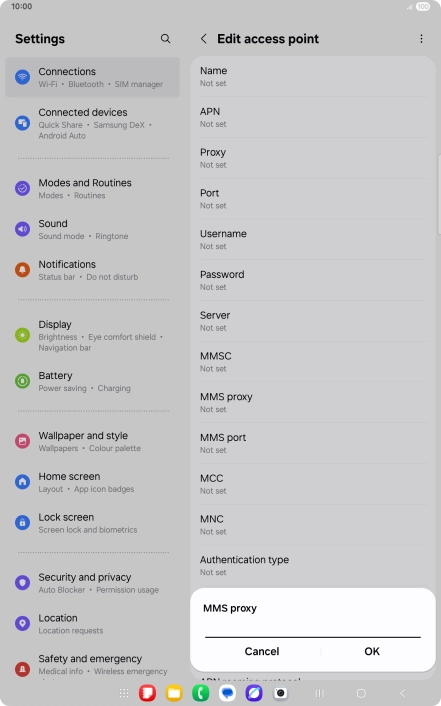Launch the yellow My Files app
This screenshot has height=706, width=441.
174,693
